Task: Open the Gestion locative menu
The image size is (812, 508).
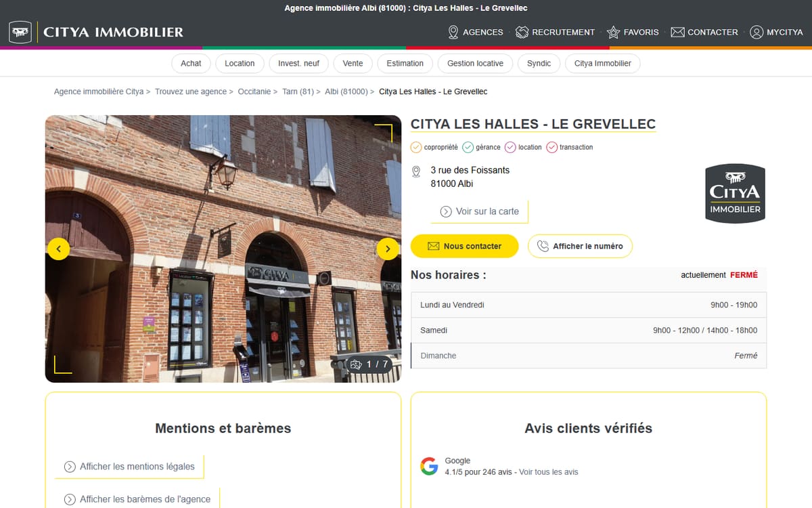Action: click(475, 63)
